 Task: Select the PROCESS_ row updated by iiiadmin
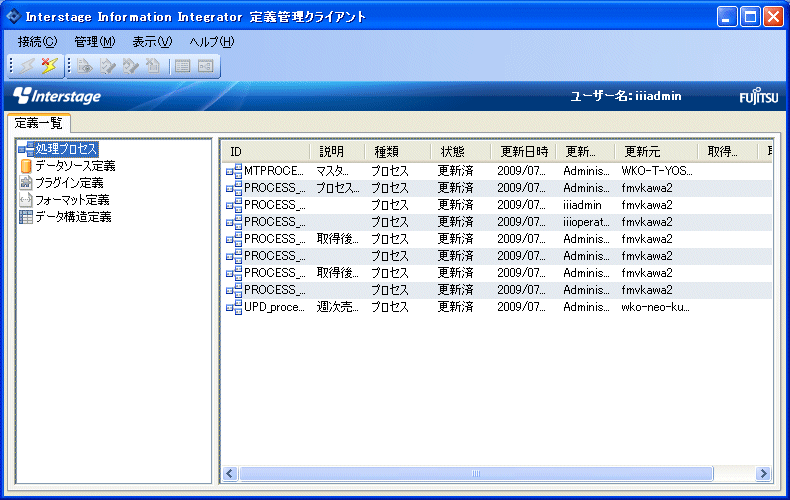(x=497, y=205)
